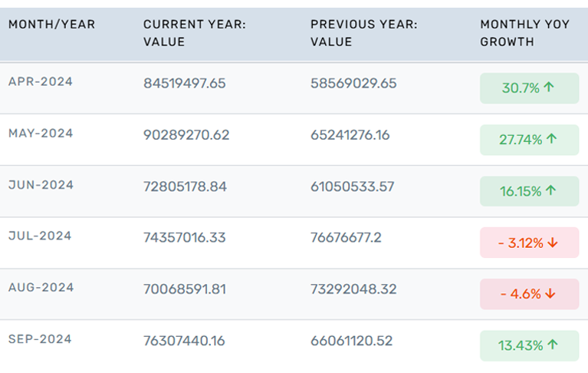
Task: Click the Monthly YoY Growth column header
Action: tap(524, 33)
